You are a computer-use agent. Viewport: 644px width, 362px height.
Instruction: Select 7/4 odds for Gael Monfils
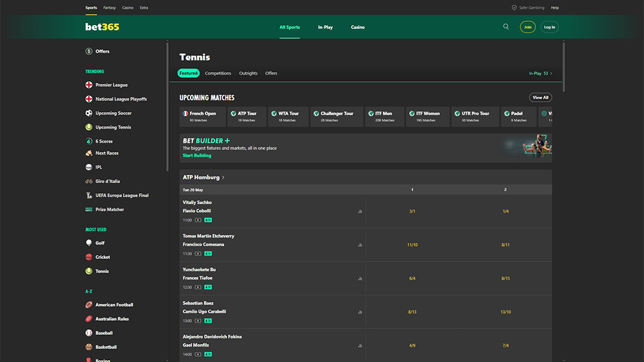click(x=506, y=345)
